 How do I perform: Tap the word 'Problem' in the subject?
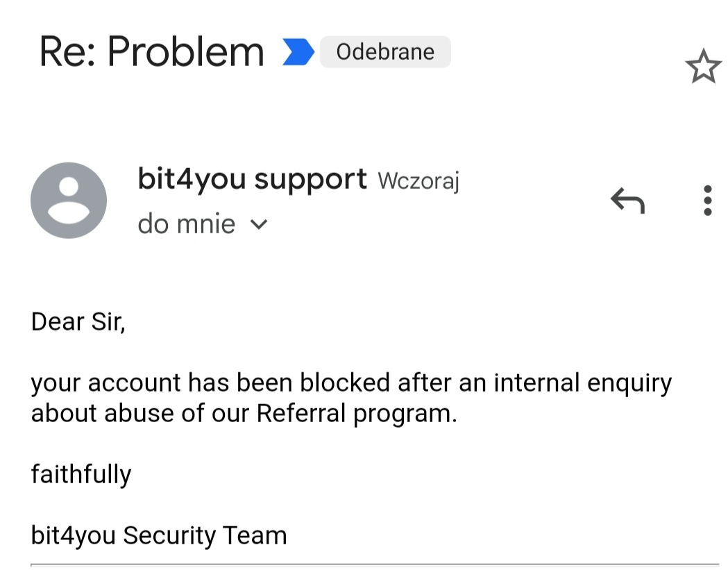186,51
